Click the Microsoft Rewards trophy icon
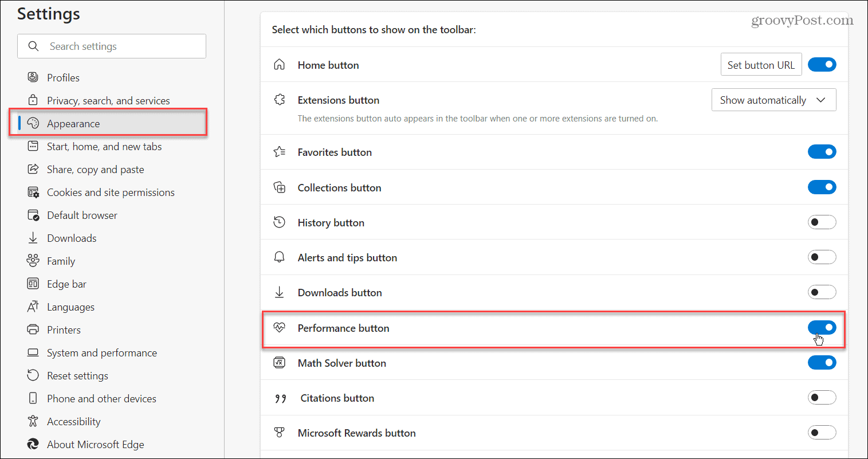The height and width of the screenshot is (459, 868). 279,432
